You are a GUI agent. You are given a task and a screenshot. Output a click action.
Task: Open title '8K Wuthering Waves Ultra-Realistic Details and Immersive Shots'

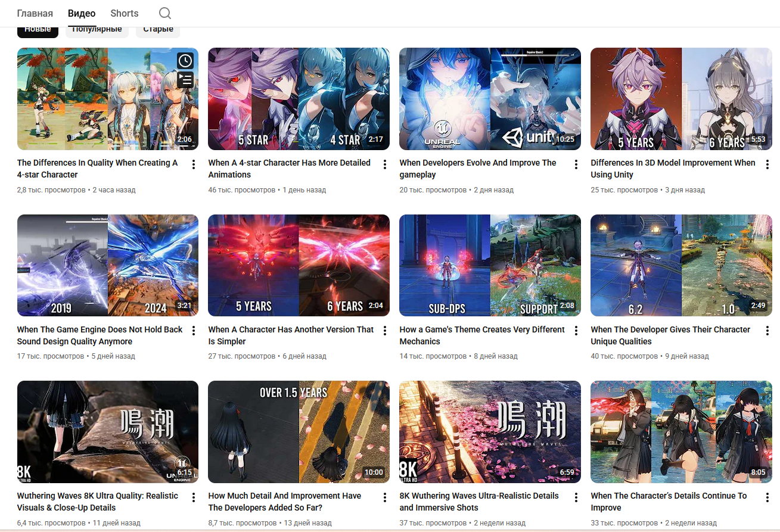click(x=479, y=502)
